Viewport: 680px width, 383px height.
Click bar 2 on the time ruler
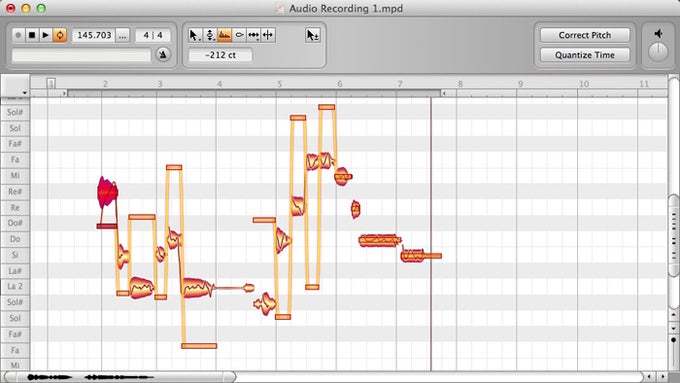pyautogui.click(x=105, y=84)
